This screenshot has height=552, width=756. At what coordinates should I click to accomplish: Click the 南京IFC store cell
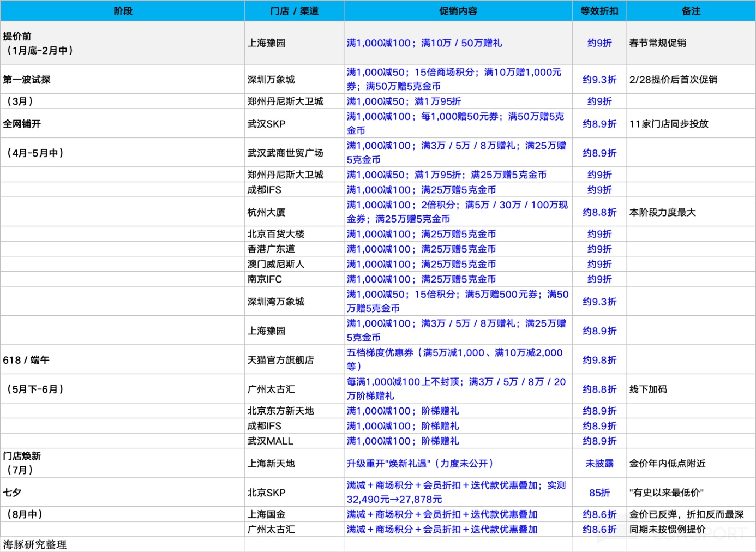[x=295, y=279]
